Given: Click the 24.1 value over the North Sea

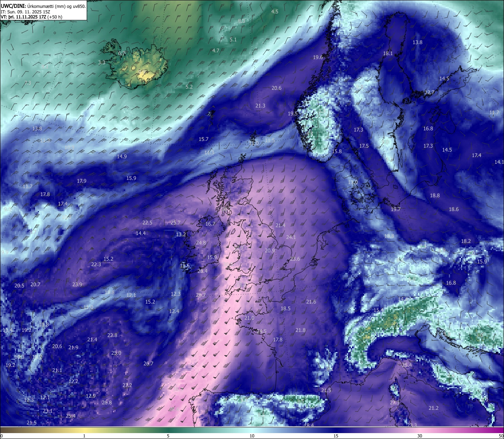Looking at the screenshot, I should point(291,237).
